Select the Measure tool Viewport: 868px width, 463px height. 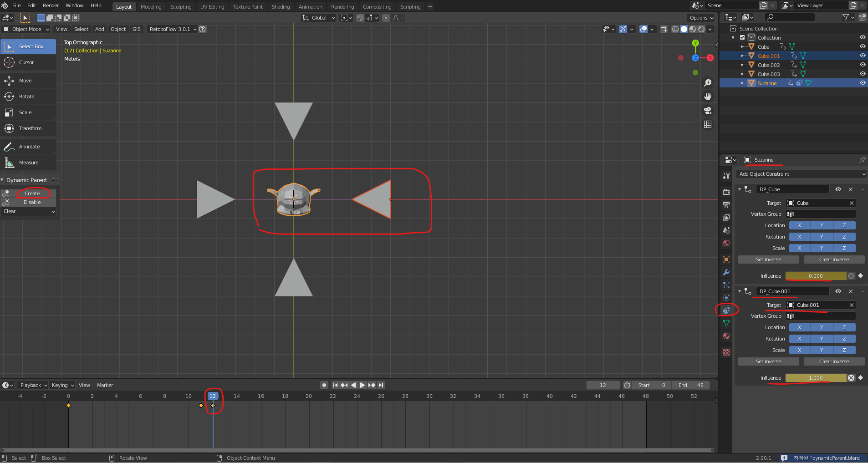[x=28, y=163]
